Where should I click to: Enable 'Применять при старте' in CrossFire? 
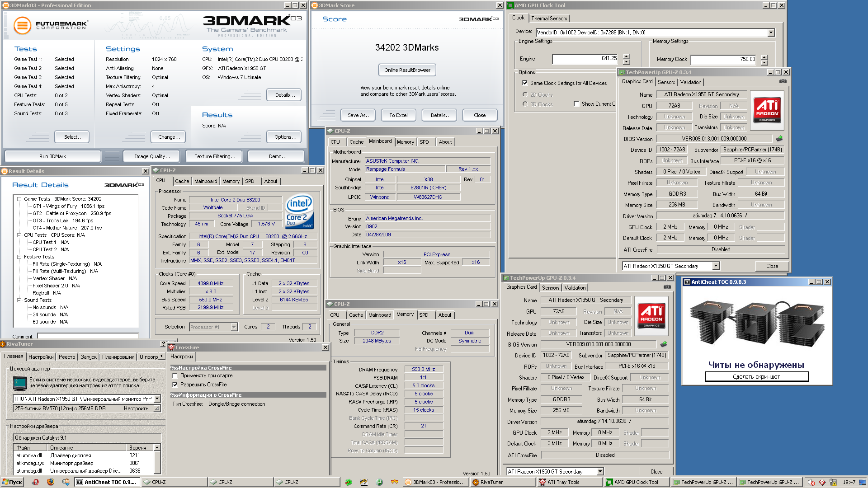click(x=175, y=375)
